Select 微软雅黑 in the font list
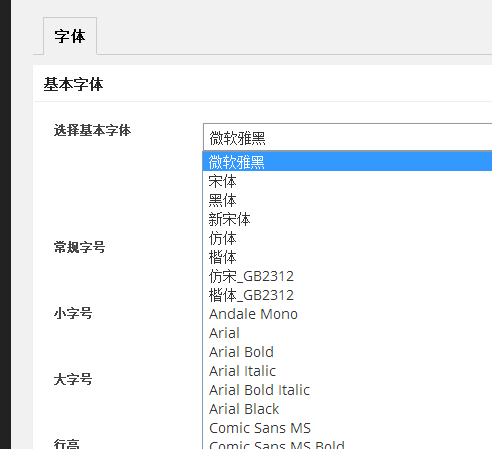 tap(347, 162)
